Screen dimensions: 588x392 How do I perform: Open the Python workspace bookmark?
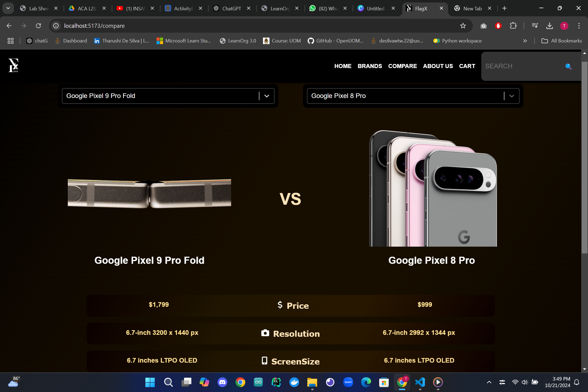point(457,41)
